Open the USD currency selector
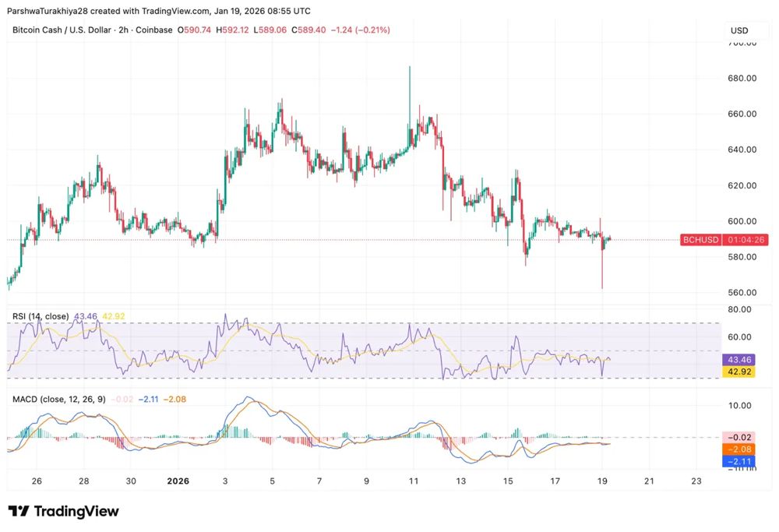The image size is (779, 532). [x=740, y=30]
